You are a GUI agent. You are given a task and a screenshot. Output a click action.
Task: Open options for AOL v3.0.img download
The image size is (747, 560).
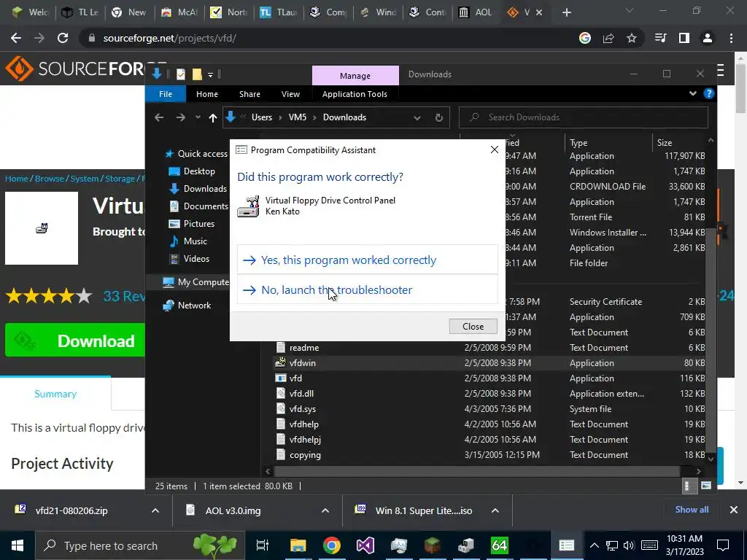pos(325,510)
